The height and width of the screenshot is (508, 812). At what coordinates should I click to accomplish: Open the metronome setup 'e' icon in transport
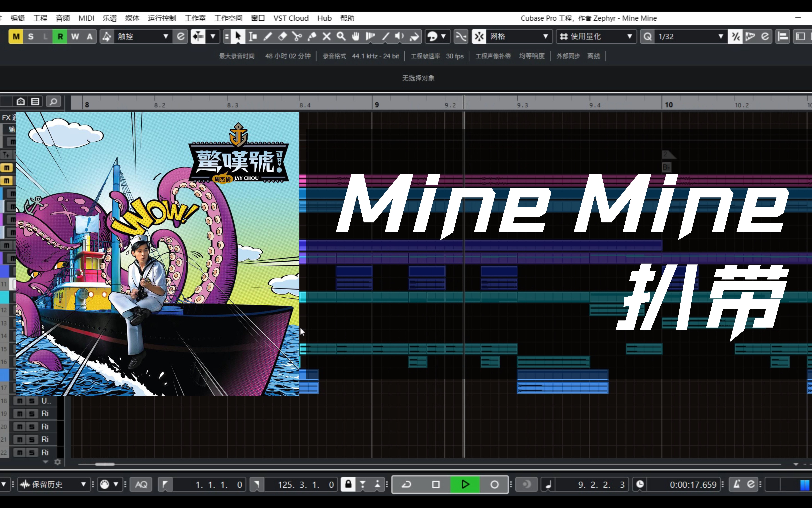click(751, 484)
